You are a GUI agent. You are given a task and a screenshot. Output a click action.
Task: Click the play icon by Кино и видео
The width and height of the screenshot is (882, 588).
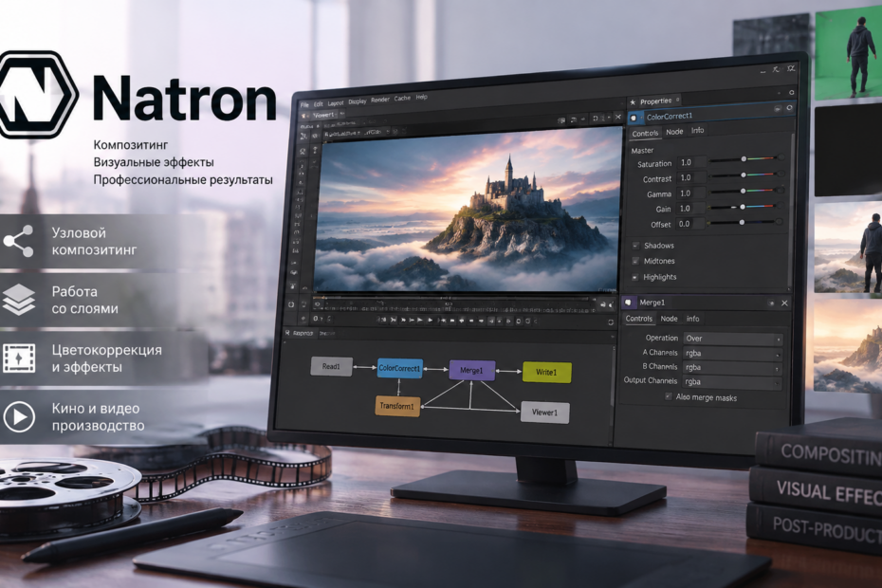tap(19, 417)
